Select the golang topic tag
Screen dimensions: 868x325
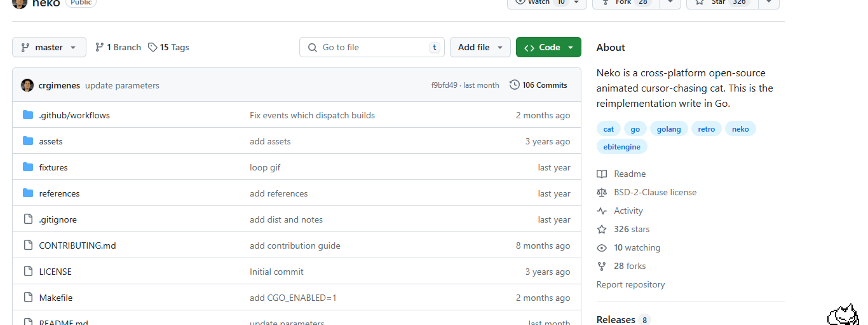point(668,129)
